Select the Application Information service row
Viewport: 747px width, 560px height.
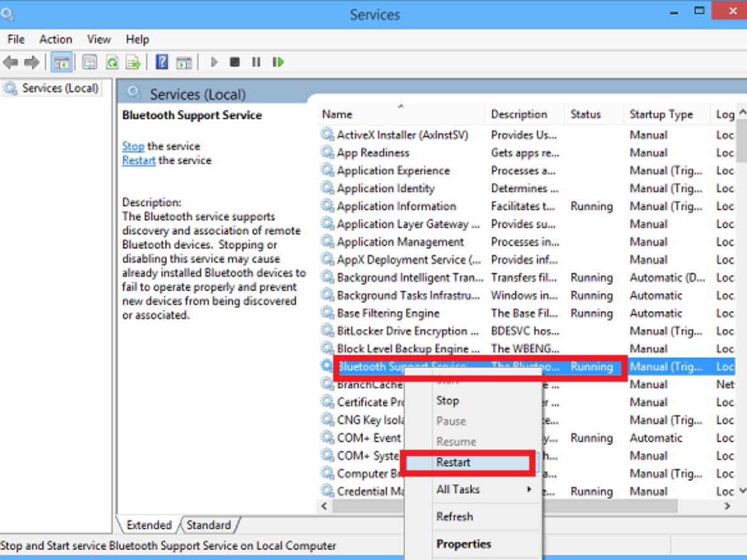[x=527, y=206]
